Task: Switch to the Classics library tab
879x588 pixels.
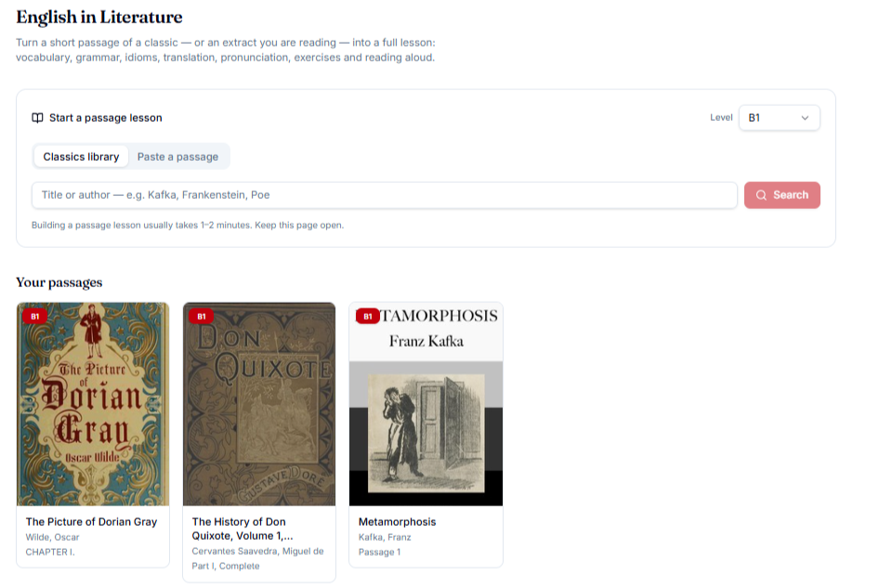Action: coord(81,157)
